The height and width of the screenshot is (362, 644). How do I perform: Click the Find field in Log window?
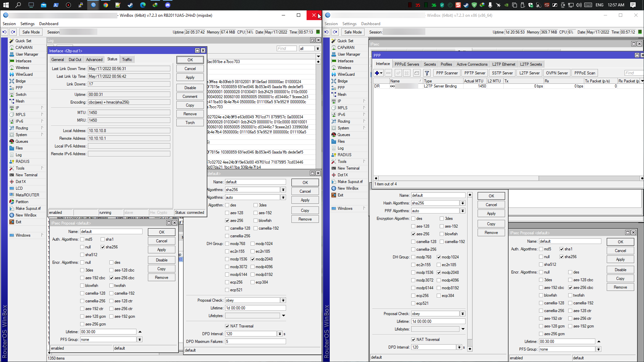(286, 49)
